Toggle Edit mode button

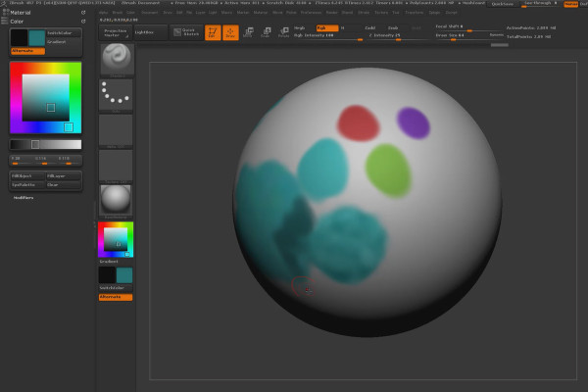click(213, 32)
